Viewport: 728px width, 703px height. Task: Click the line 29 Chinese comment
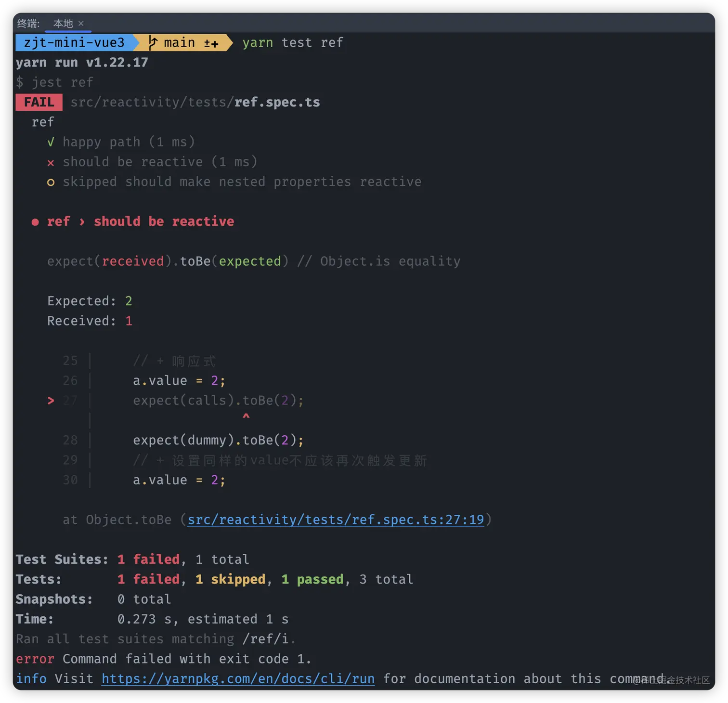pyautogui.click(x=280, y=460)
